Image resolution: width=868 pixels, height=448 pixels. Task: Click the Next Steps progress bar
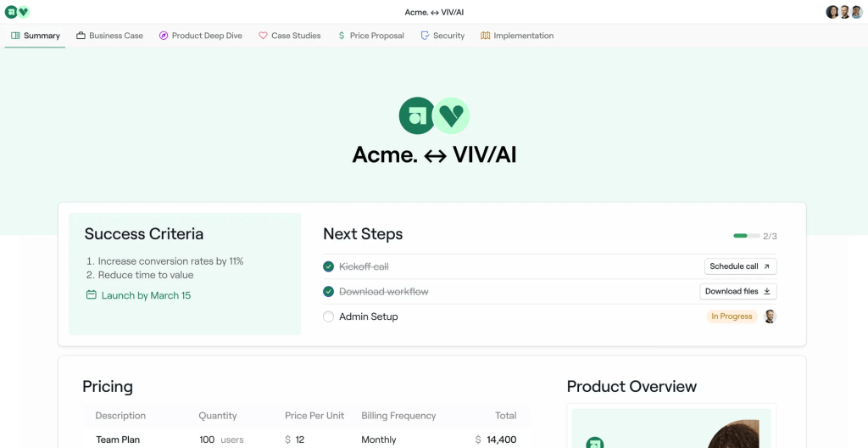click(x=747, y=236)
